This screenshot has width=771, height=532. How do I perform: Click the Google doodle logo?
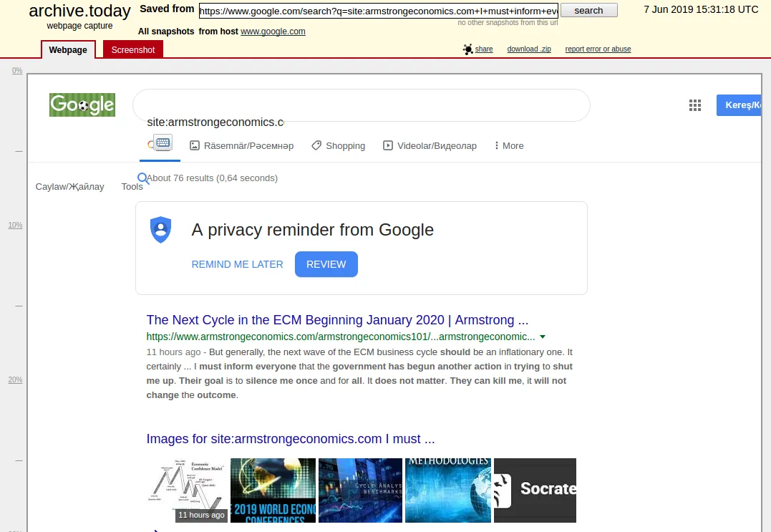coord(82,105)
